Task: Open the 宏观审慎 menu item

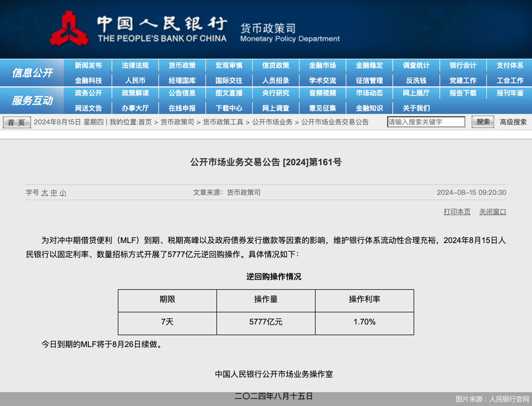Action: coord(229,65)
